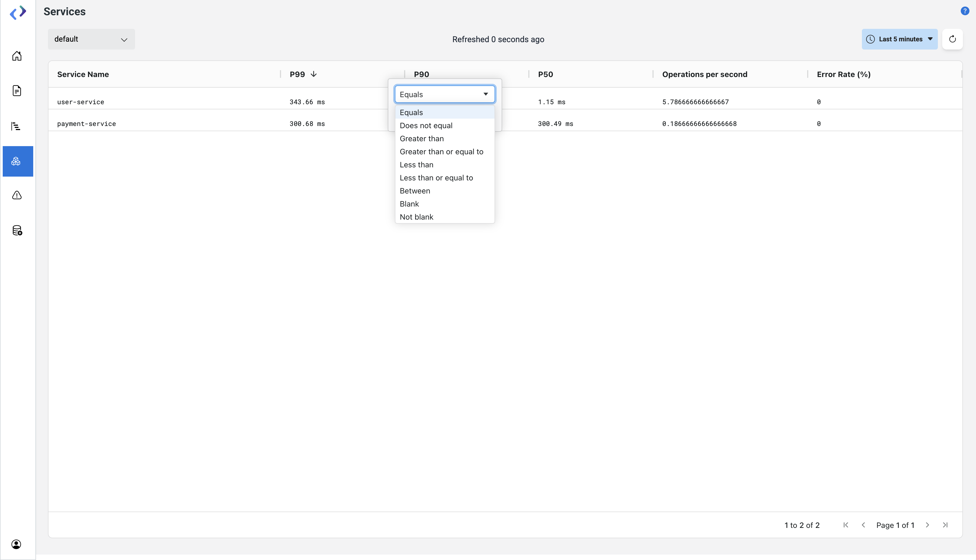Open the logs document icon in sidebar
The image size is (976, 560).
tap(17, 91)
